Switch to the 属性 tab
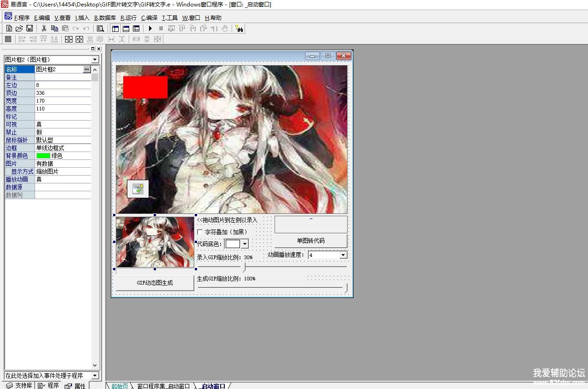588x389 pixels. coord(75,385)
